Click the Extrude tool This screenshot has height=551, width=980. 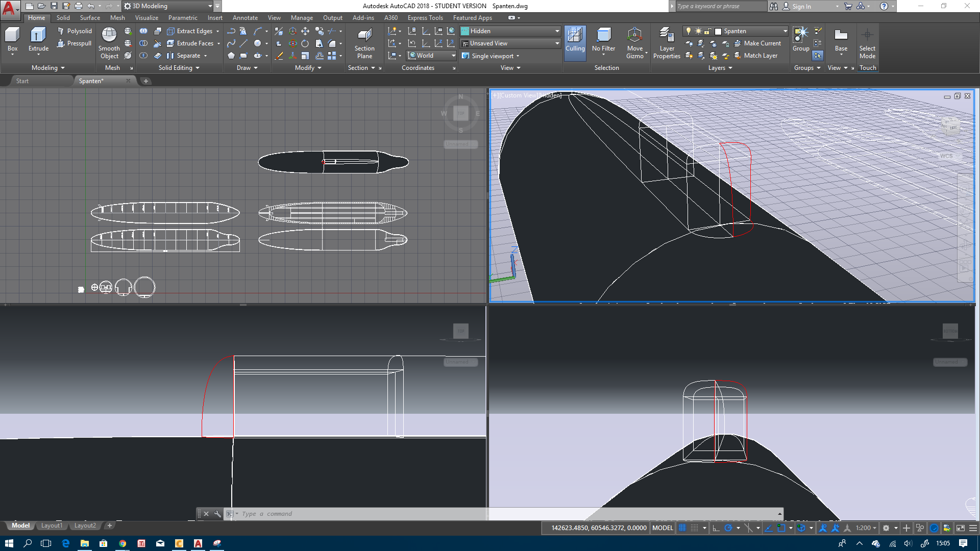tap(38, 36)
